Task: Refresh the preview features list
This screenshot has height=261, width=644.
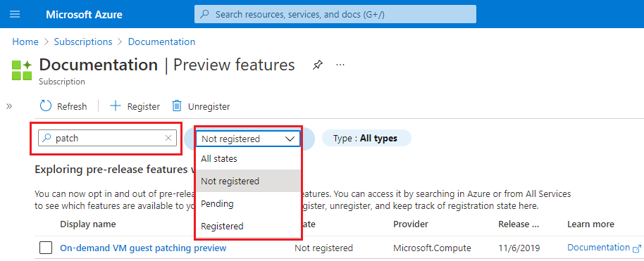Action: (x=63, y=106)
